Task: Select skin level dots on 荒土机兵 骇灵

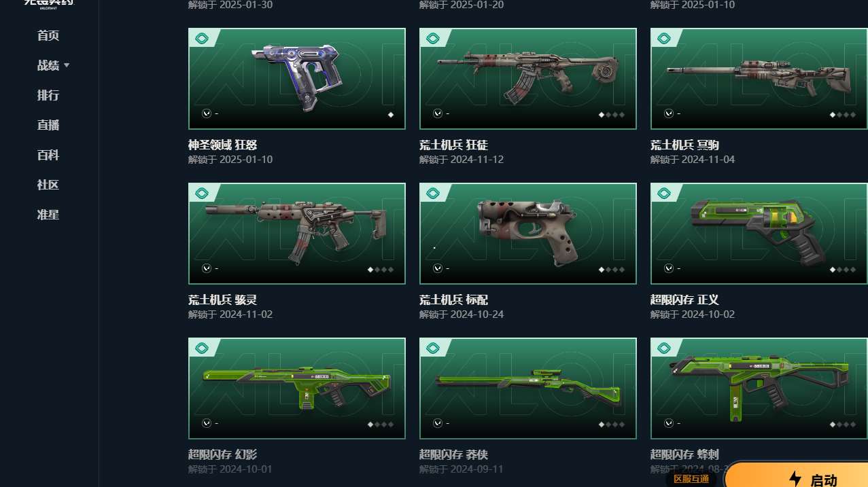Action: (381, 270)
